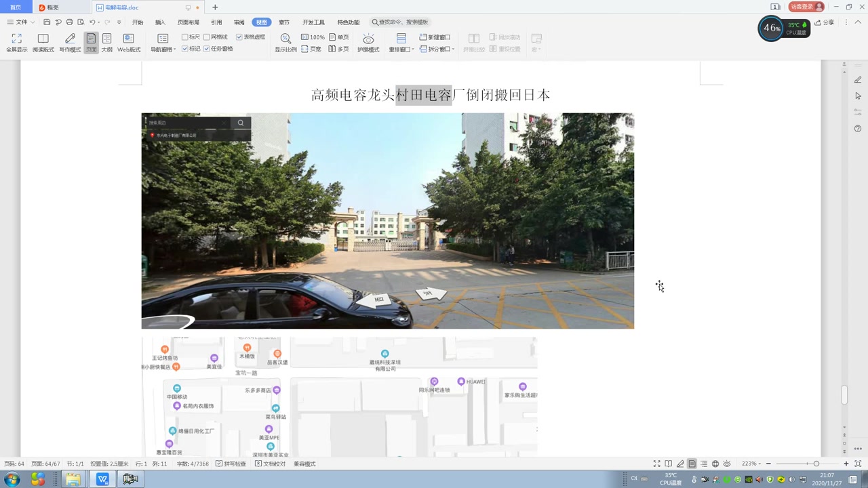This screenshot has height=488, width=868.
Task: Open a new document tab with plus
Action: click(215, 7)
